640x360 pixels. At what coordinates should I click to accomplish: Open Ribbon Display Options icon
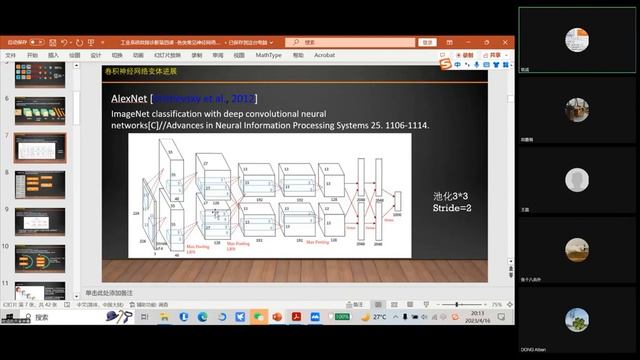coord(449,42)
